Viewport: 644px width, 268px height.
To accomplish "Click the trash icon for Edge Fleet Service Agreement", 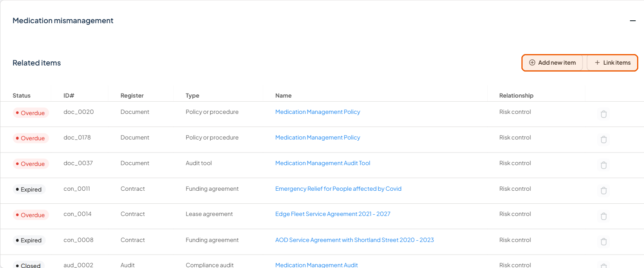I will pyautogui.click(x=604, y=216).
